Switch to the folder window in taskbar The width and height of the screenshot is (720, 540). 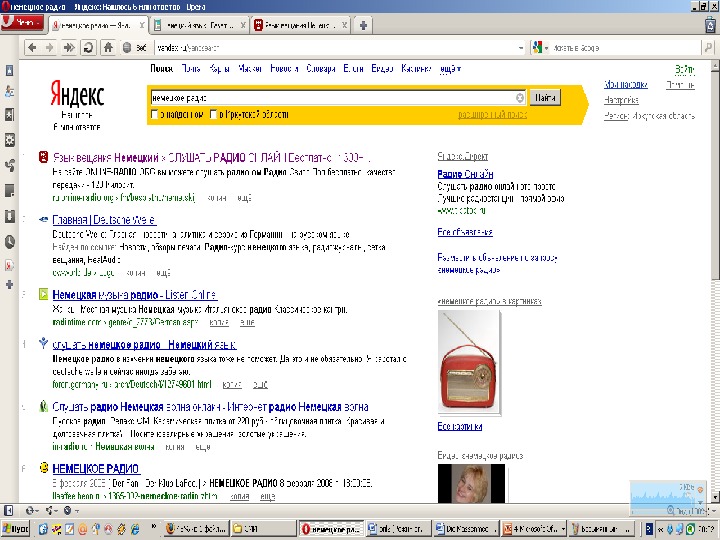click(263, 529)
